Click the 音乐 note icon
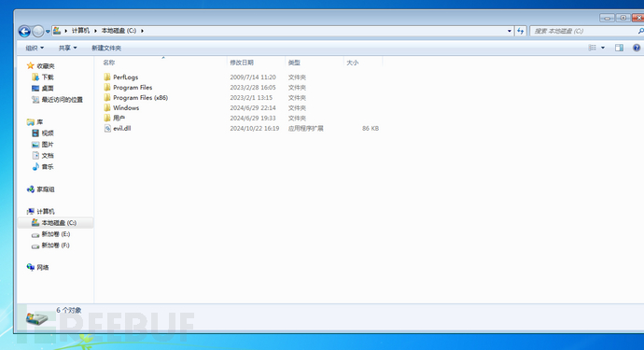 pos(35,167)
